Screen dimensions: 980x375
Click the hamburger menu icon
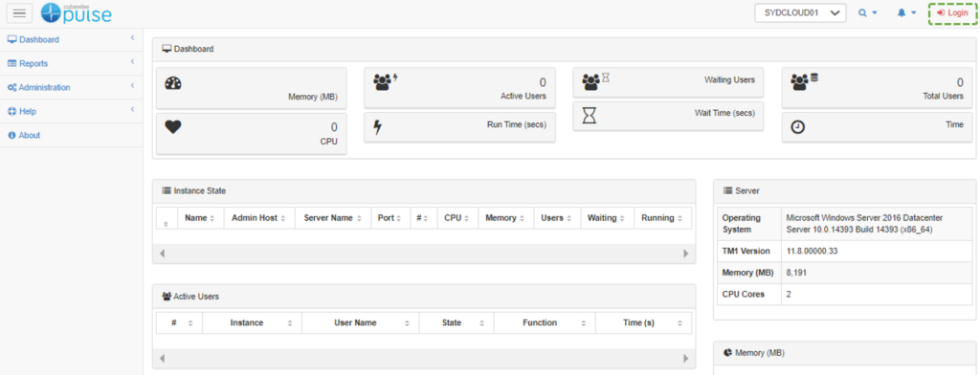(19, 13)
